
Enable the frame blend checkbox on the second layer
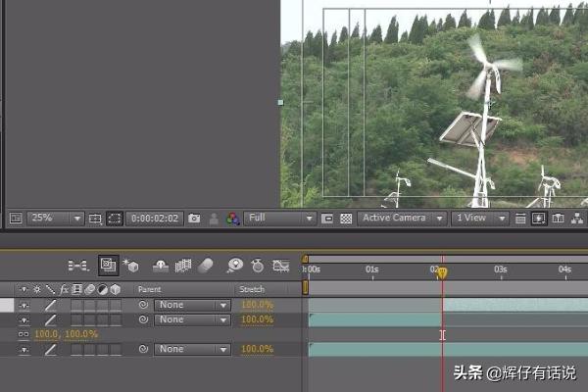click(x=76, y=319)
